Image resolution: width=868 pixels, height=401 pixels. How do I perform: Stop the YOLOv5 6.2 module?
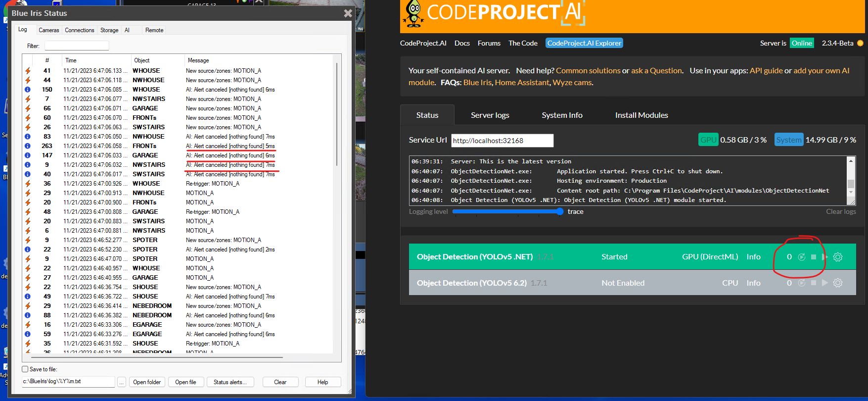point(814,283)
